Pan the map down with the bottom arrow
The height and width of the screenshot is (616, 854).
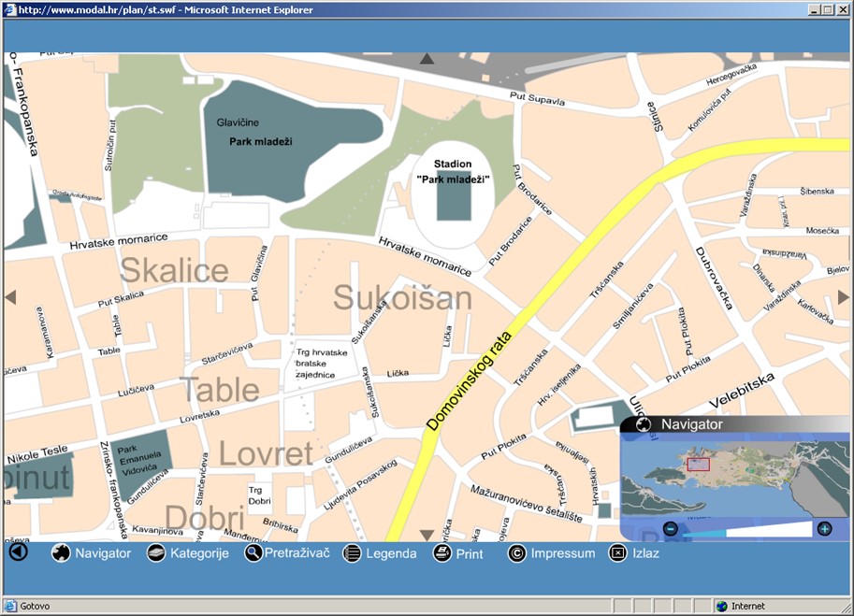427,536
